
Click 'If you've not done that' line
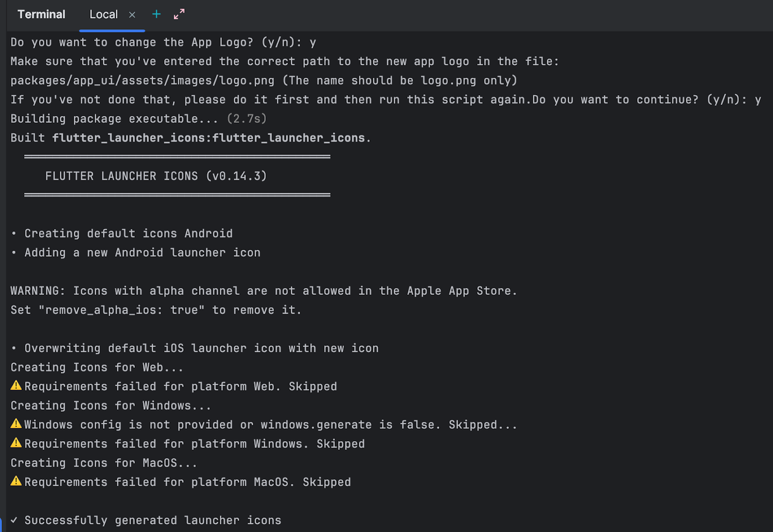[386, 100]
